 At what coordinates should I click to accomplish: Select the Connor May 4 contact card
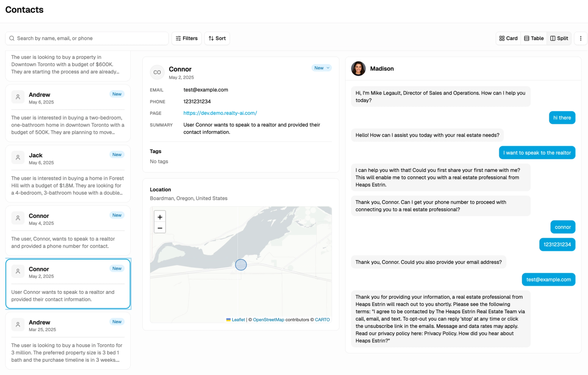pos(68,231)
